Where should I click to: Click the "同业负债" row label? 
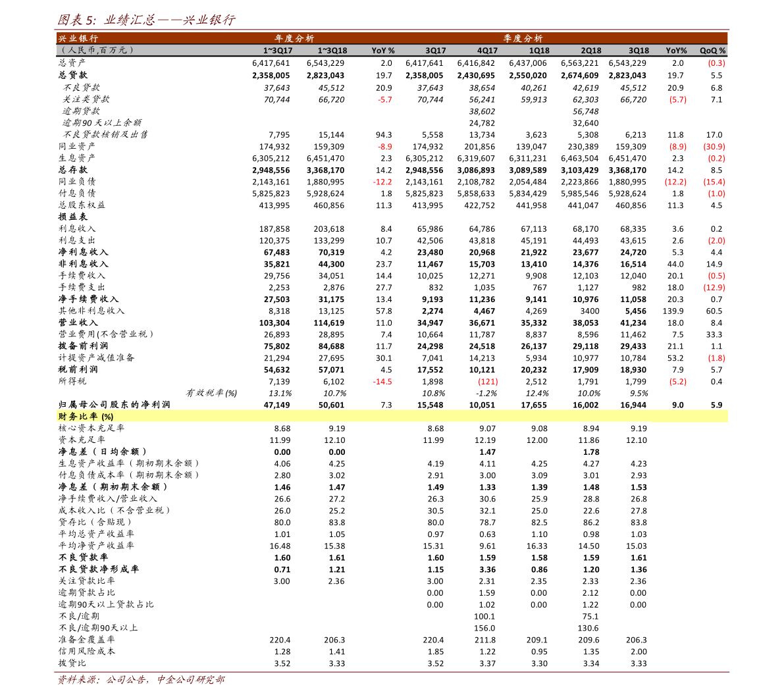tap(76, 181)
